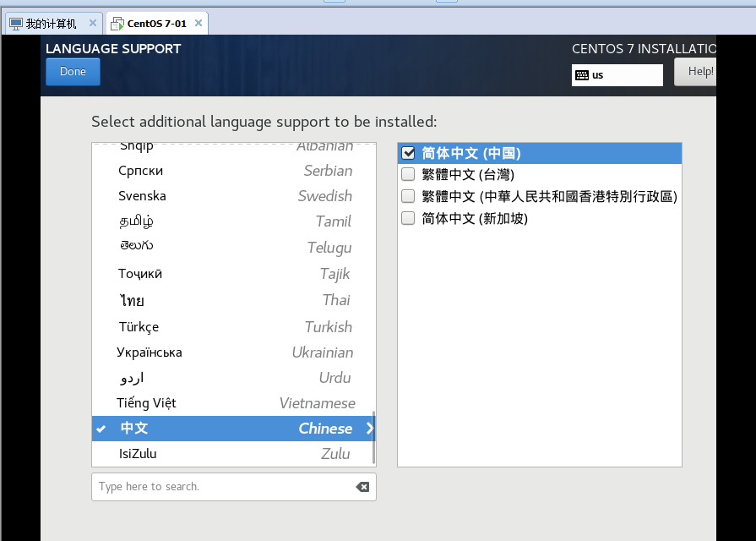Screen dimensions: 756x541
Task: Click the language list scrollbar thumb
Action: [x=373, y=438]
